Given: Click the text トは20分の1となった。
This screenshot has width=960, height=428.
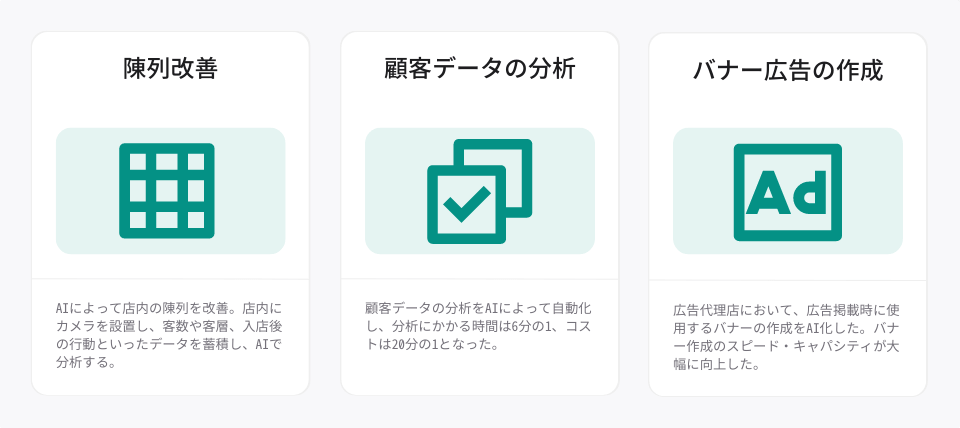Looking at the screenshot, I should [430, 344].
